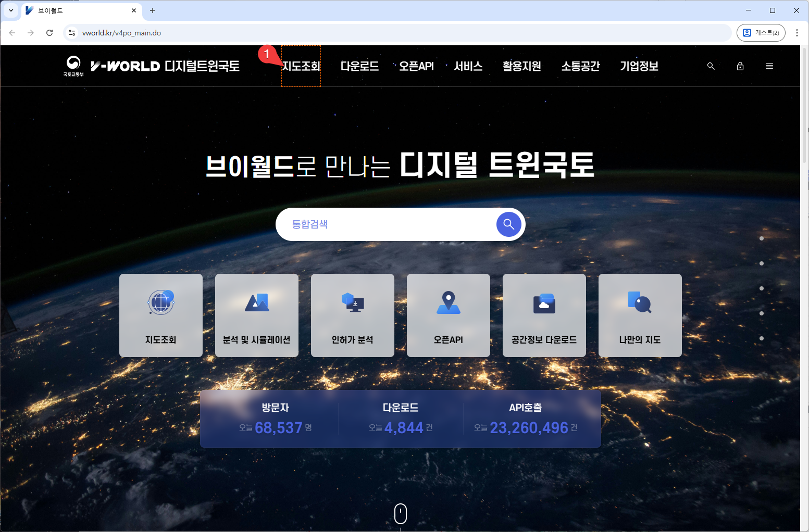Open the browser tab search dropdown
The height and width of the screenshot is (532, 809).
coord(11,10)
